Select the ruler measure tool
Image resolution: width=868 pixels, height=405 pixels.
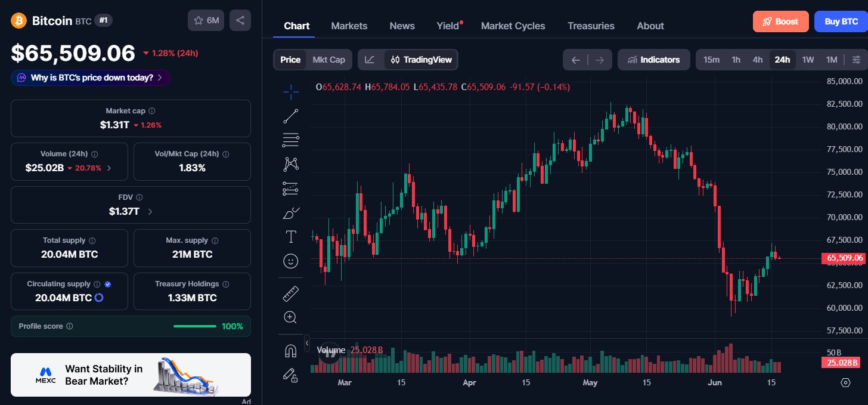291,293
